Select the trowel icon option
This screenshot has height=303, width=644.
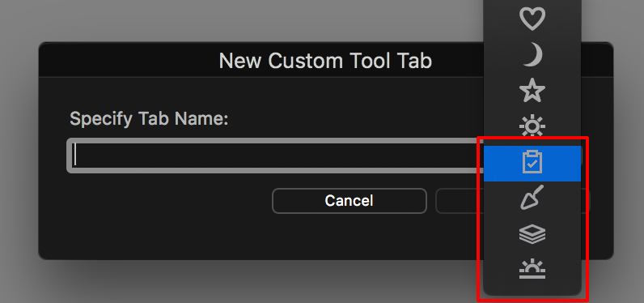[532, 198]
